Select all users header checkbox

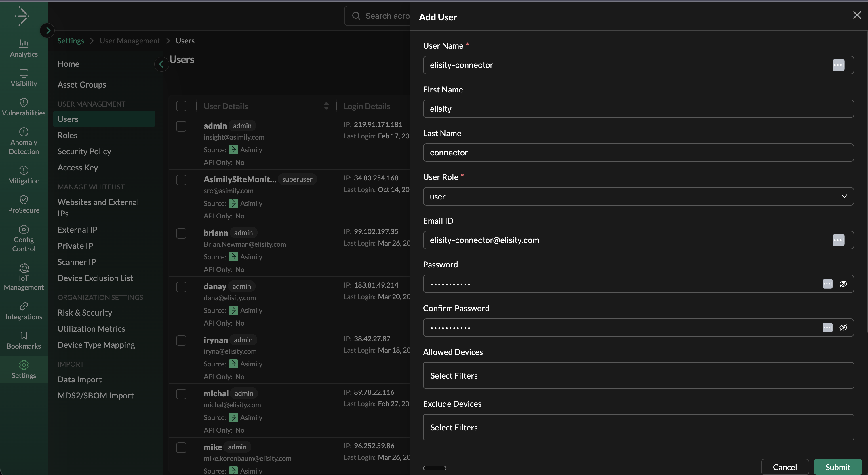pos(181,106)
